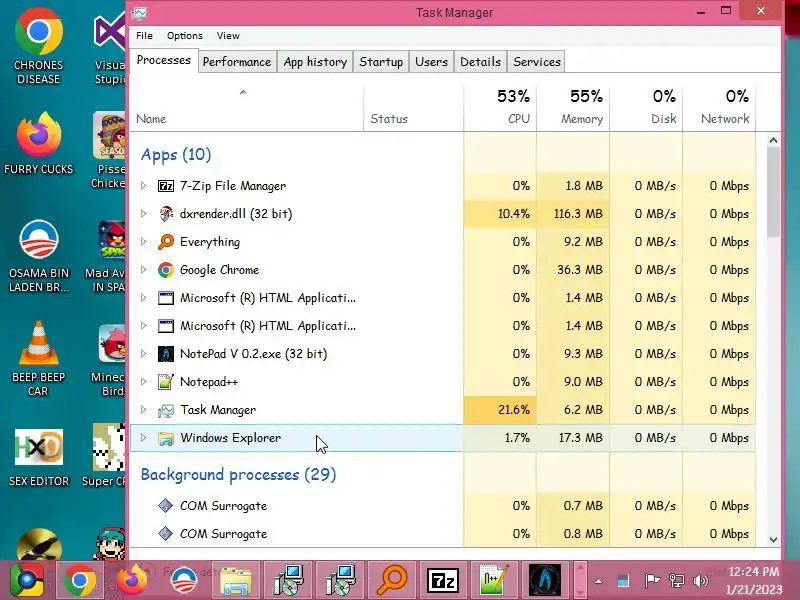
Task: Open the View menu
Action: coord(228,36)
